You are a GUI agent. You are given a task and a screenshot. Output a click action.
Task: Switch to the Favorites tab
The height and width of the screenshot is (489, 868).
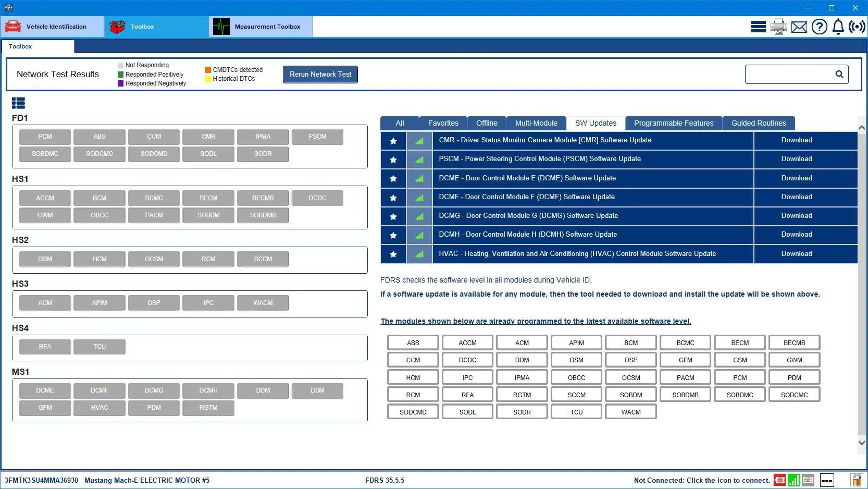click(x=443, y=124)
